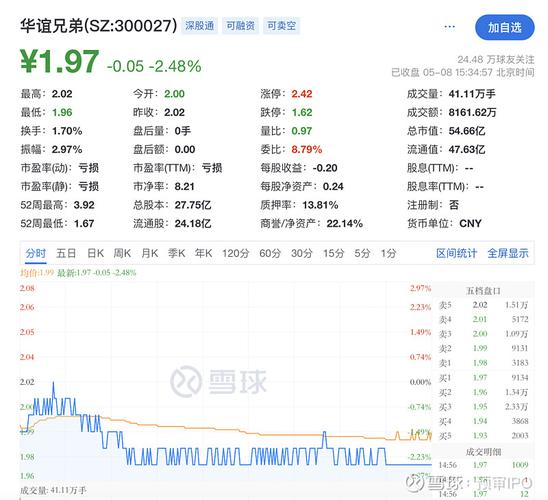Click the current price ¥1.97
548x500 pixels.
[60, 61]
